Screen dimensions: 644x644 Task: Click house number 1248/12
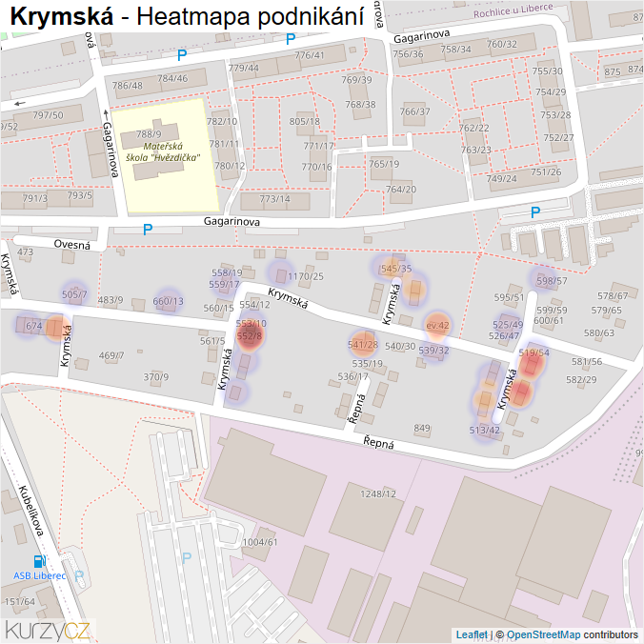click(378, 493)
